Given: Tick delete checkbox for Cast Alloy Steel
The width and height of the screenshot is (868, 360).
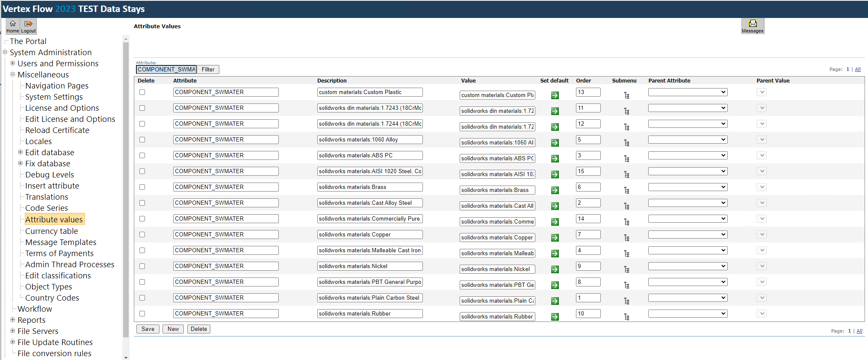Looking at the screenshot, I should [x=142, y=203].
